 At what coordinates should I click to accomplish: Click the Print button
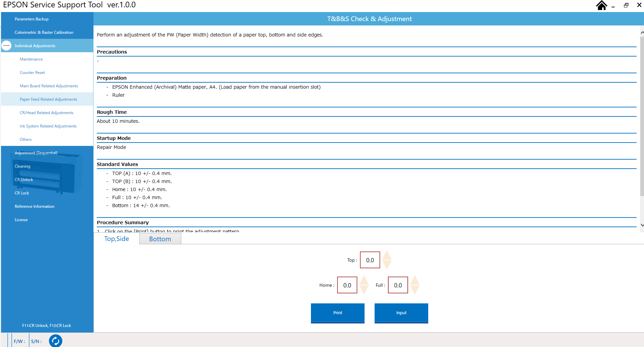337,313
